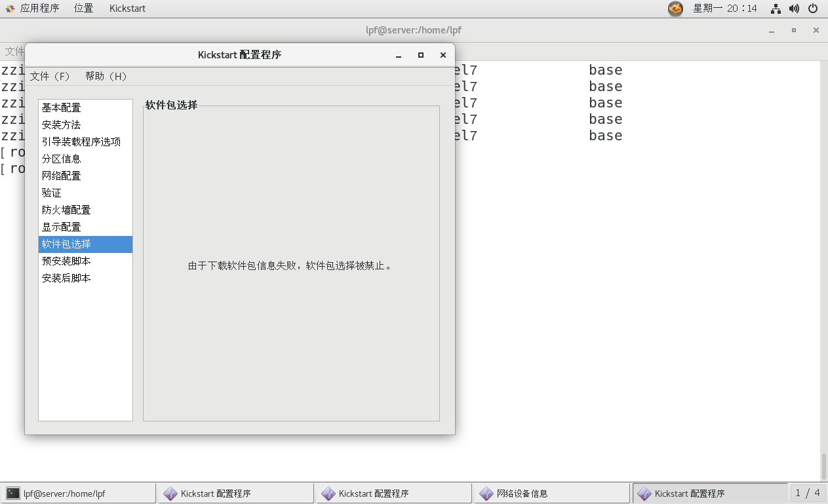Select 软件包选择 in the sidebar list
This screenshot has height=504, width=828.
tap(85, 244)
